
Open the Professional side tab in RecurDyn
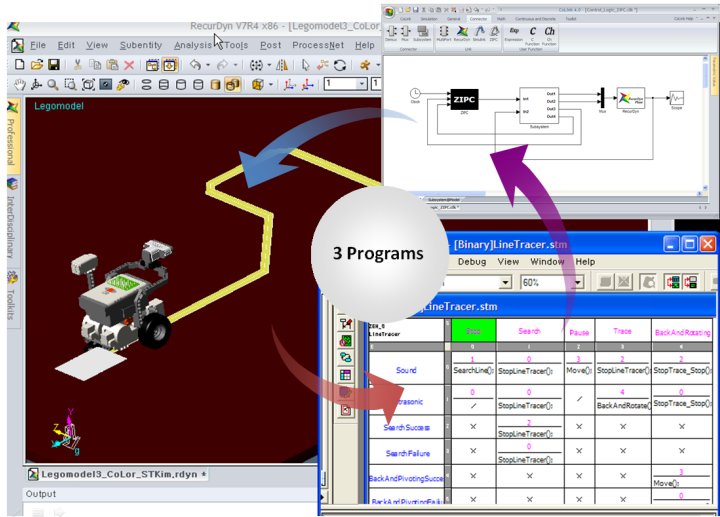(x=12, y=135)
